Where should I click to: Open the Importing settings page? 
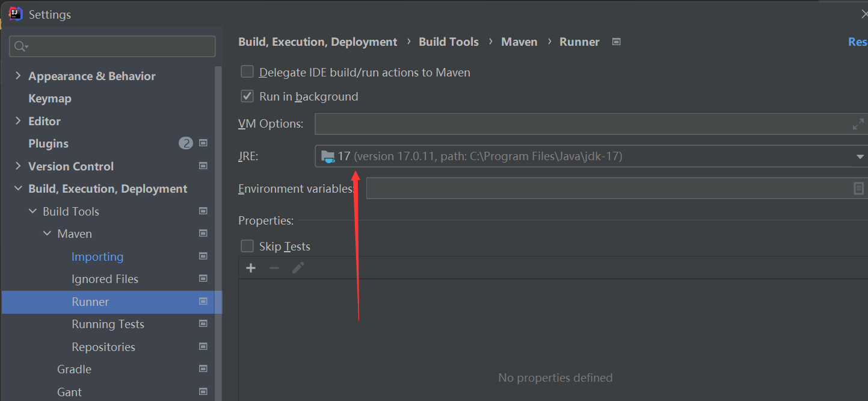(x=97, y=256)
